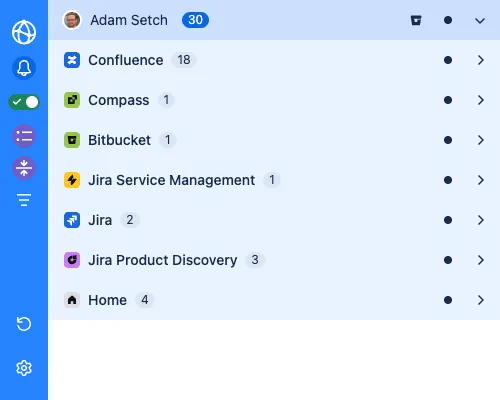Click the Compass product icon
Screen dimensions: 500x400
pyautogui.click(x=72, y=100)
